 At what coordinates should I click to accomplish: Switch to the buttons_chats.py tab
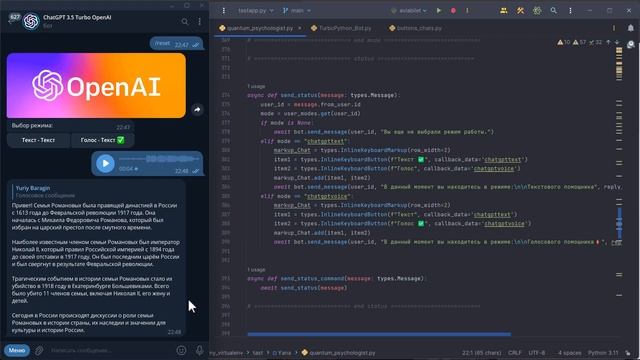[416, 28]
